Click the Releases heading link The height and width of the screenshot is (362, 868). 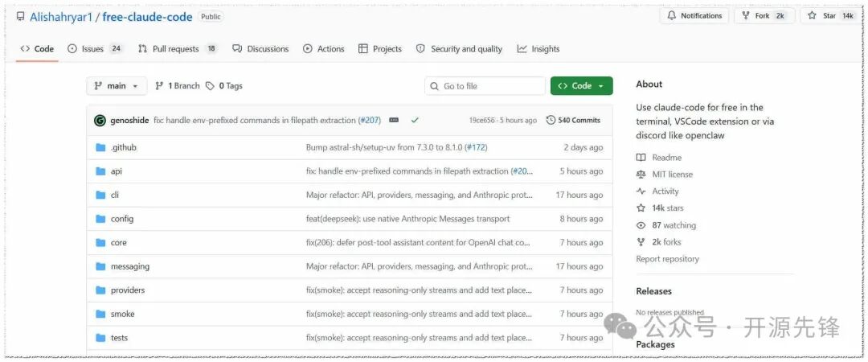(x=653, y=291)
